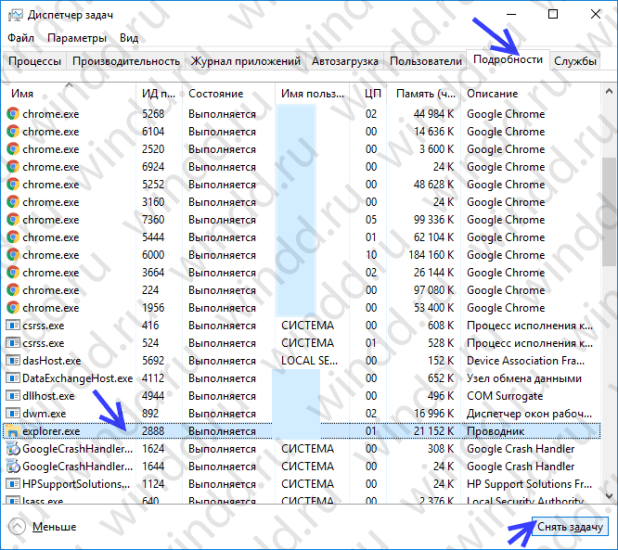Switch to the Службы tab

point(575,61)
